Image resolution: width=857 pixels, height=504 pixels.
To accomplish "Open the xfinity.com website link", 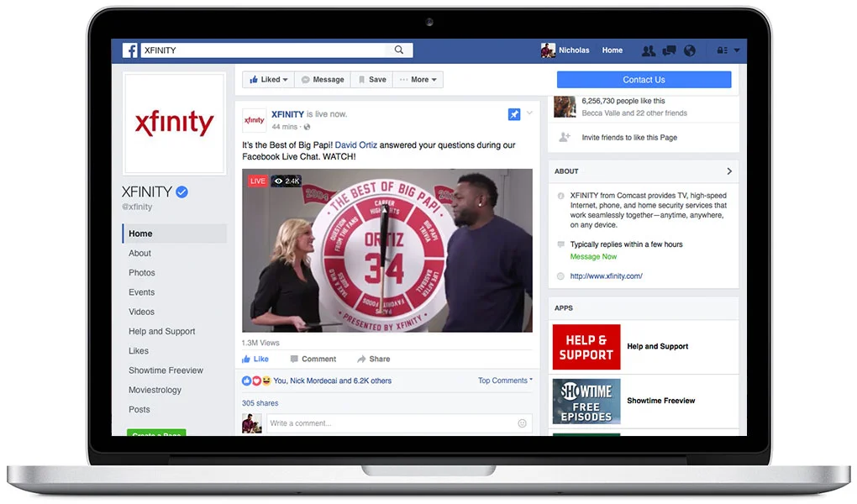I will [x=606, y=276].
